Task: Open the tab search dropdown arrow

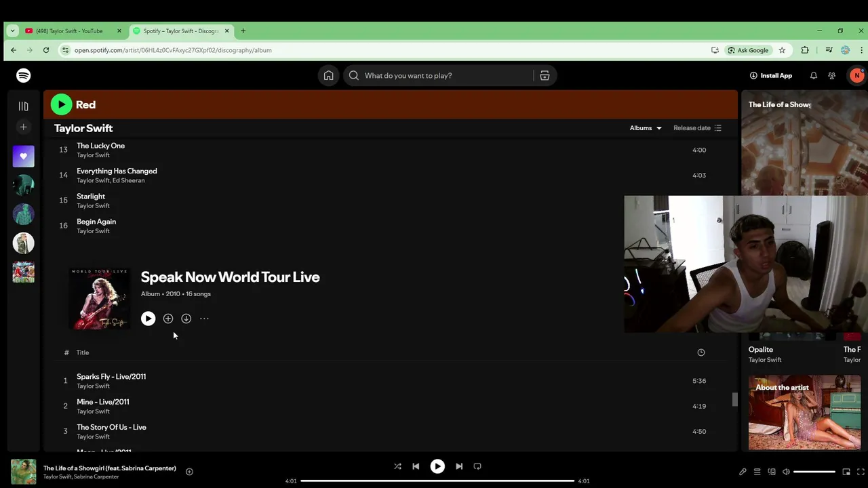Action: tap(12, 30)
